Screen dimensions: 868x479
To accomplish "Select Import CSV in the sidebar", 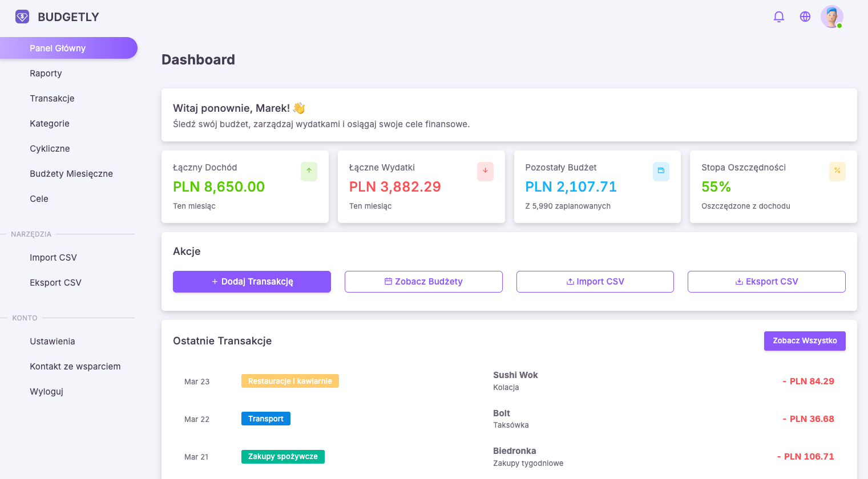I will pos(53,257).
